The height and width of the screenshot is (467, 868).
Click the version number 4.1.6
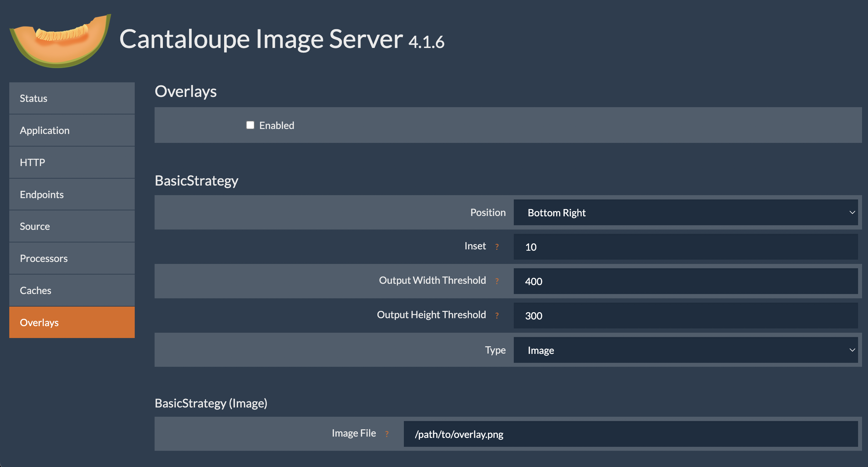(426, 42)
